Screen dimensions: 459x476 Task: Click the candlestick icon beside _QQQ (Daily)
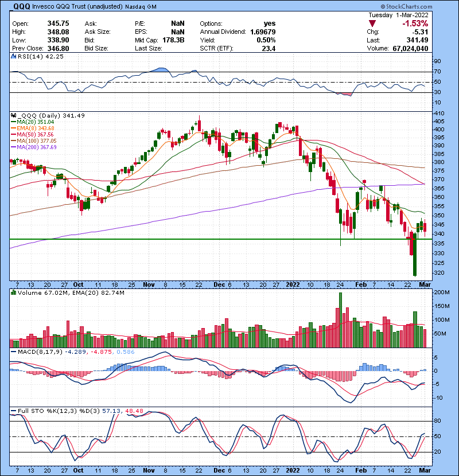coord(13,115)
